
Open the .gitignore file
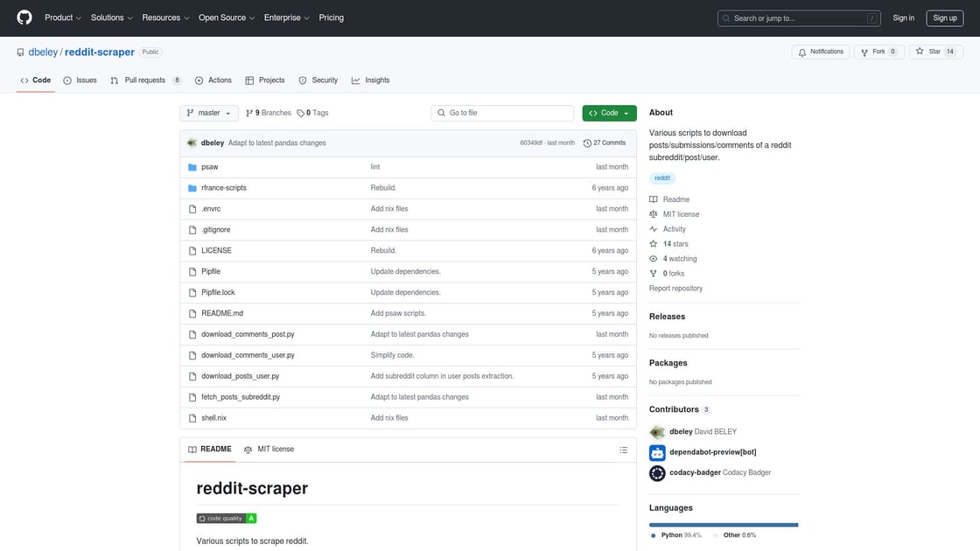(215, 230)
